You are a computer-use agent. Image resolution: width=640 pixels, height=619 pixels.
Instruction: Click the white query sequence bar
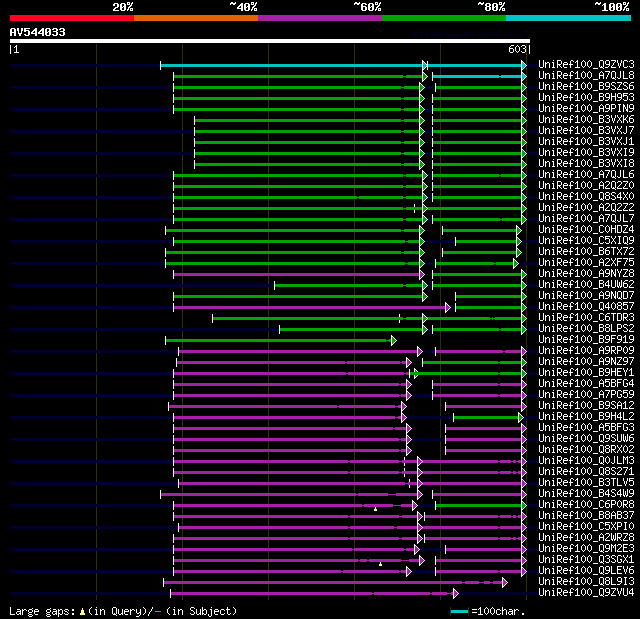click(x=270, y=41)
